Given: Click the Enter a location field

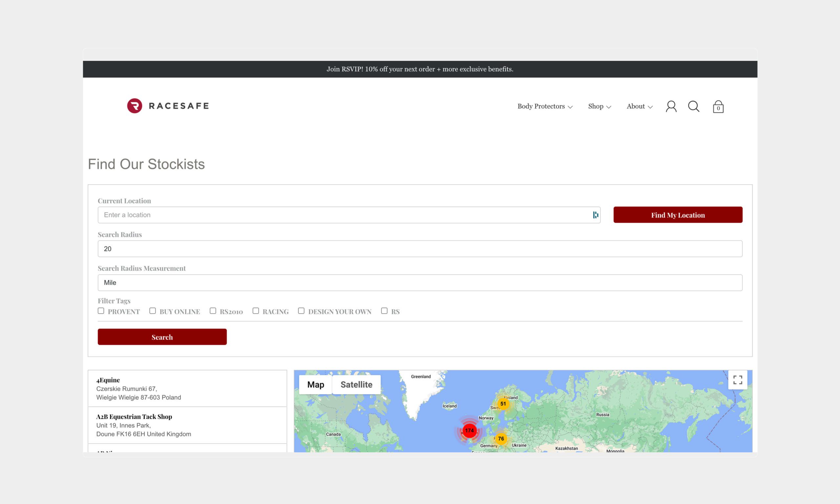Looking at the screenshot, I should [349, 215].
